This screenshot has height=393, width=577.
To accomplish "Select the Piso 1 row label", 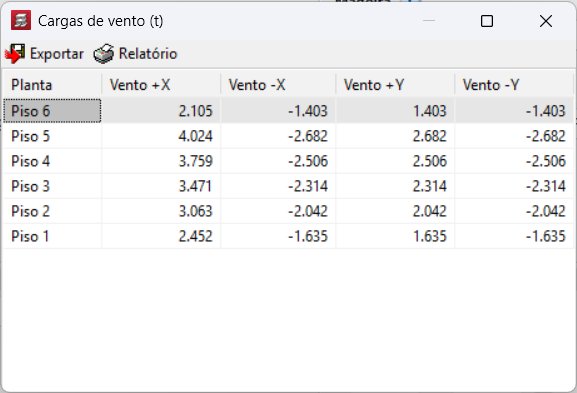I will (31, 236).
